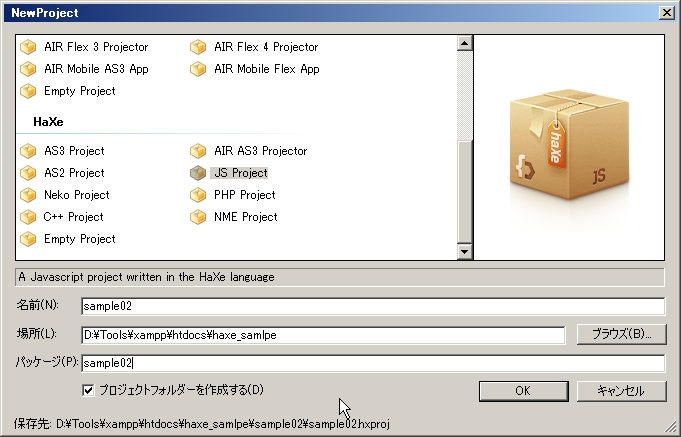Click the template list scroll-down arrow
The height and width of the screenshot is (437, 681).
pos(465,252)
